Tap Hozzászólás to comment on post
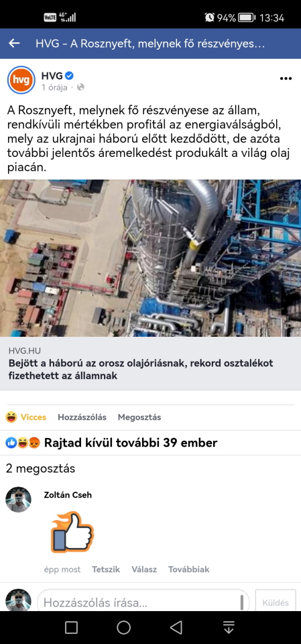Viewport: 301px width, 644px height. pyautogui.click(x=82, y=417)
